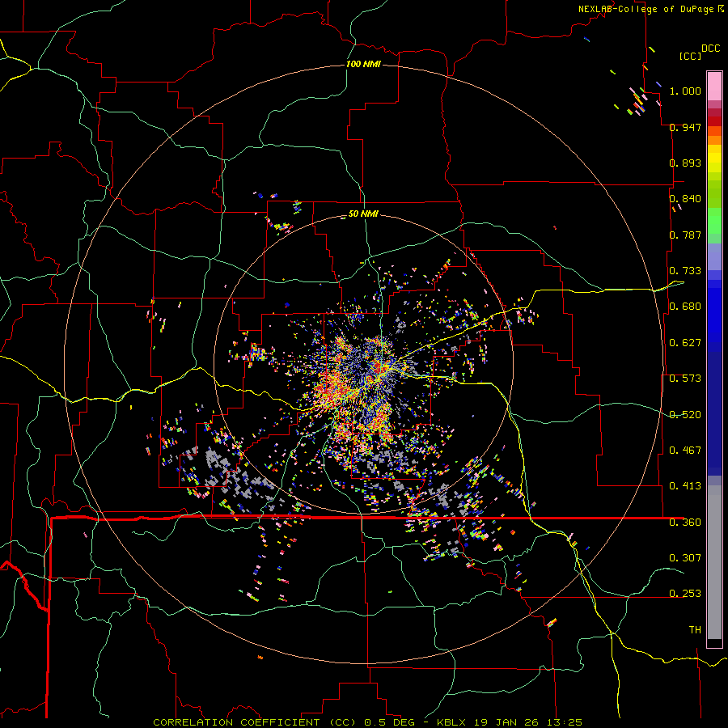Select the 0.307 color scale value
The height and width of the screenshot is (728, 728).
click(x=685, y=558)
